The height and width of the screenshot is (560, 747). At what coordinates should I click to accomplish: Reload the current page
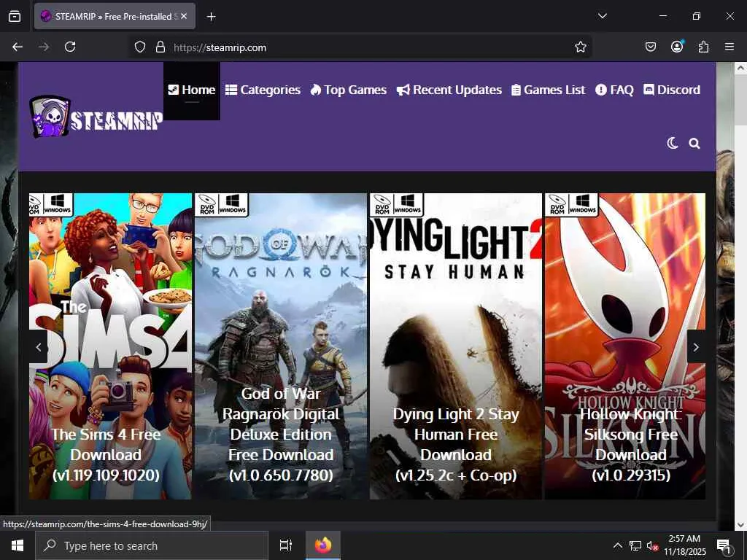click(70, 47)
